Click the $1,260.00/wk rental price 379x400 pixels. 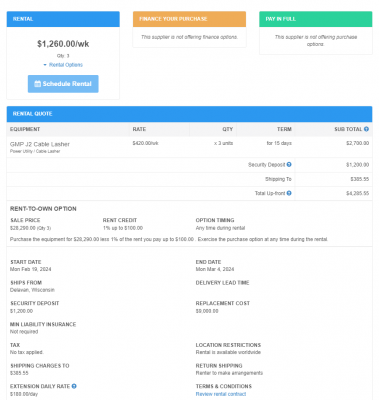(x=63, y=44)
